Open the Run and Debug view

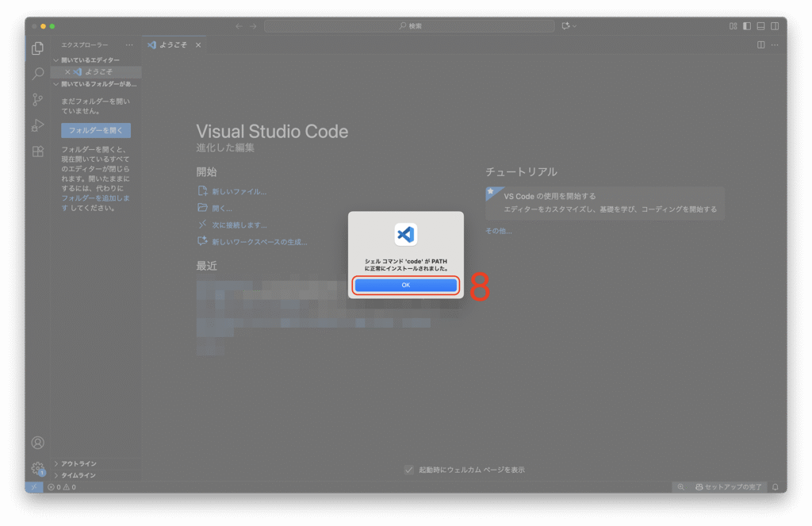[x=37, y=125]
